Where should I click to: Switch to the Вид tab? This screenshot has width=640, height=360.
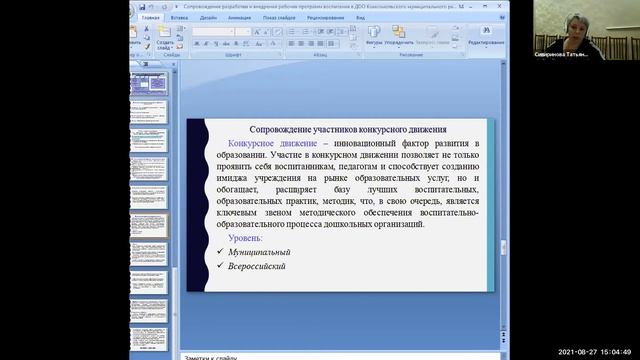tap(360, 18)
